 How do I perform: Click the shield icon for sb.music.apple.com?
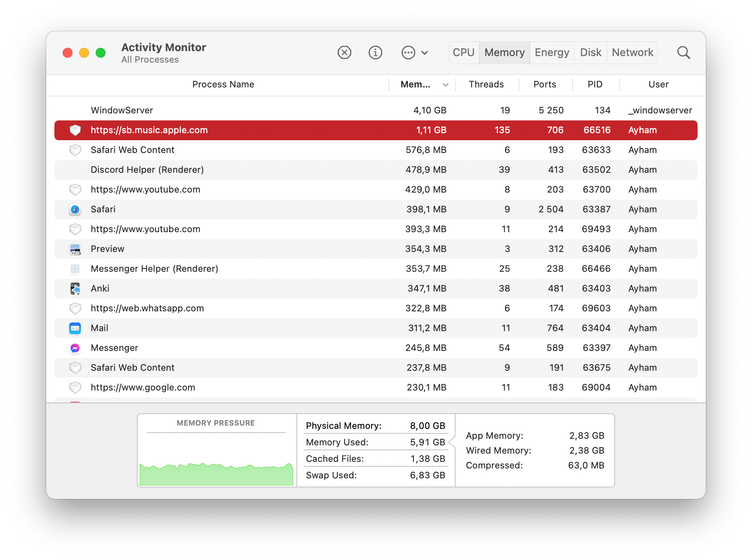pos(75,130)
